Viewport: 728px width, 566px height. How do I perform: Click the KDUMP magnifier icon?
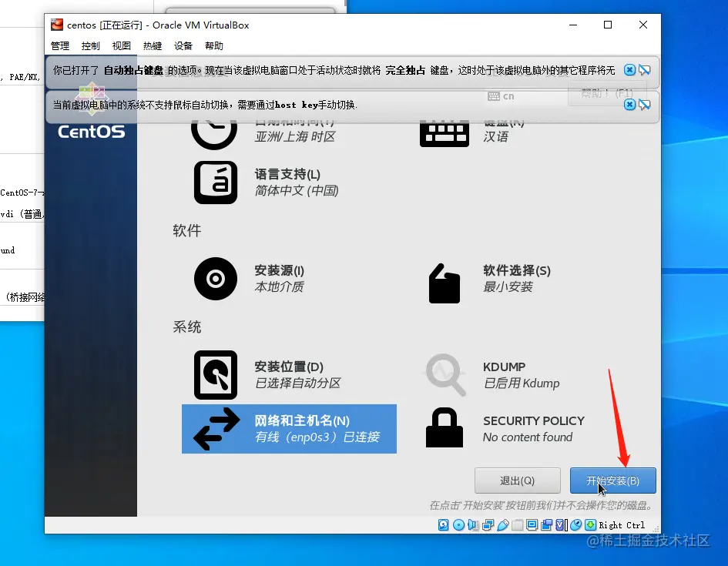tap(446, 375)
